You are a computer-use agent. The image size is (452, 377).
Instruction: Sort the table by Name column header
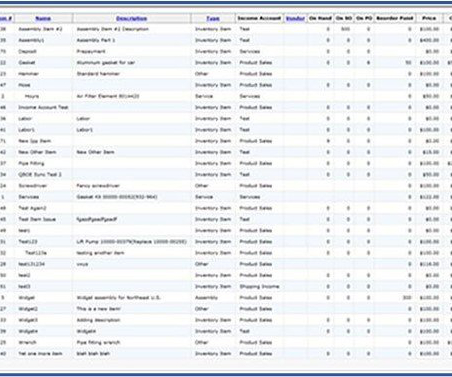(43, 18)
